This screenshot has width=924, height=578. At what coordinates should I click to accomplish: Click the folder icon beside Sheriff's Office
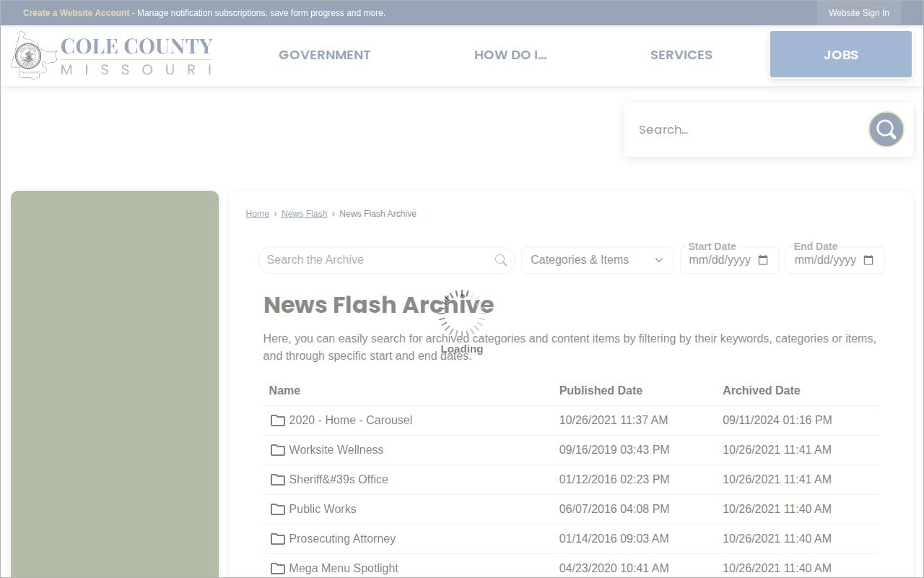click(278, 480)
